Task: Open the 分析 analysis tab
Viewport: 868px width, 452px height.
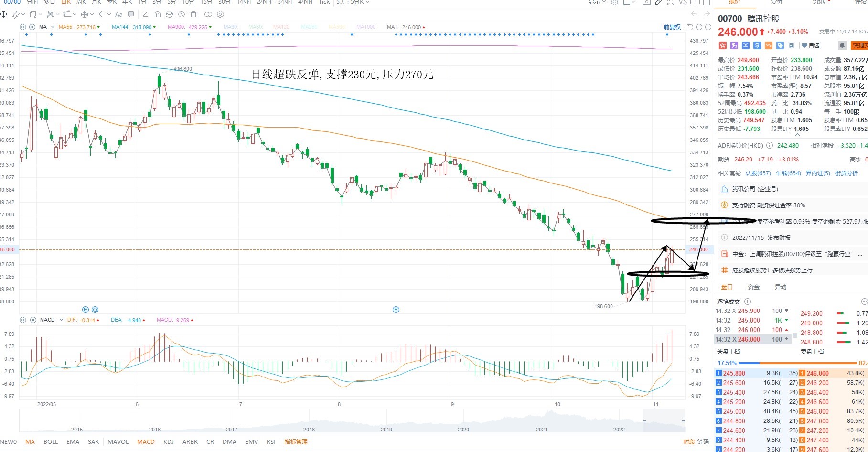Action: click(777, 2)
